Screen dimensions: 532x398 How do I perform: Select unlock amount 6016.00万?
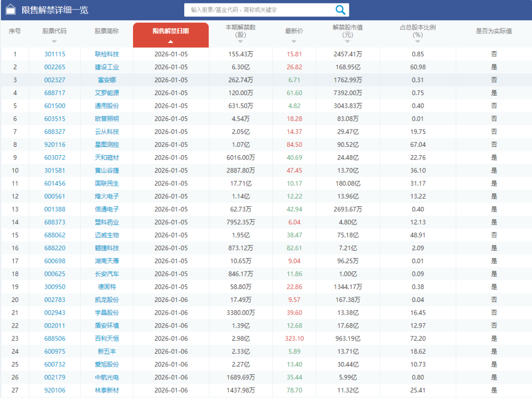240,158
